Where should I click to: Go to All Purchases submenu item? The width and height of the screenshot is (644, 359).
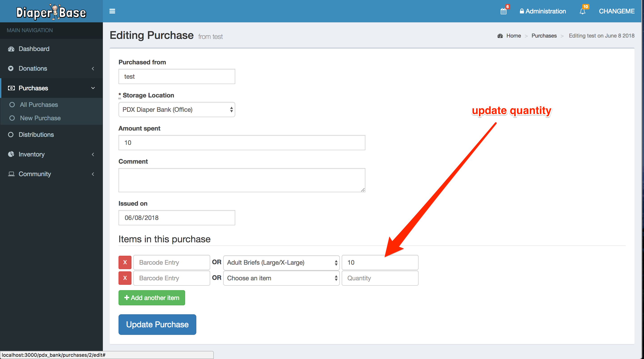(39, 104)
